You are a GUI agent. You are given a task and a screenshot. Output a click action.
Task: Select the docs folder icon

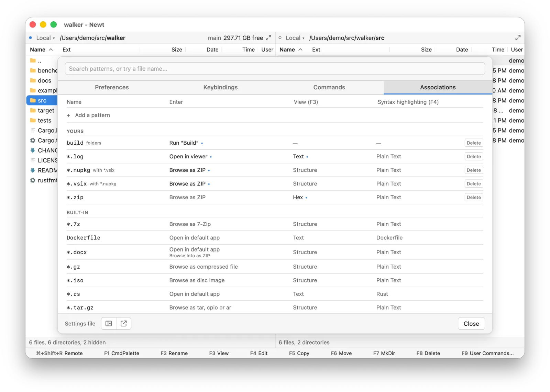coord(33,80)
